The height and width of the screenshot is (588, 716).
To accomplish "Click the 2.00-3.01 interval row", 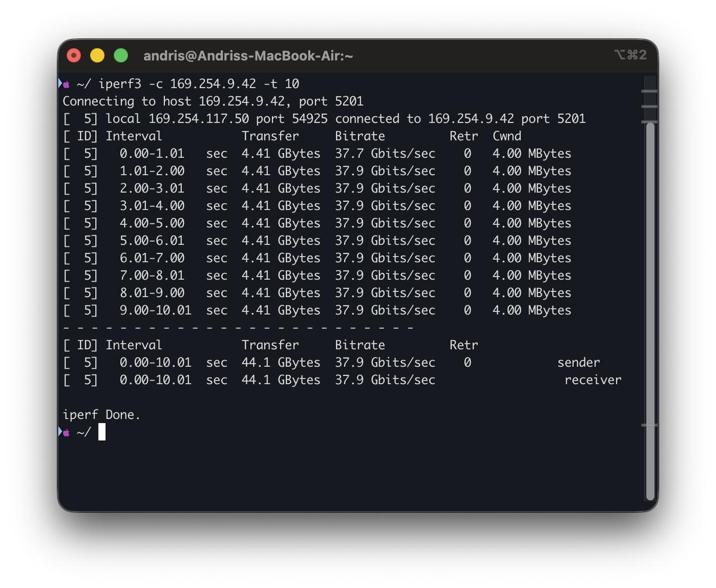I will click(x=317, y=188).
